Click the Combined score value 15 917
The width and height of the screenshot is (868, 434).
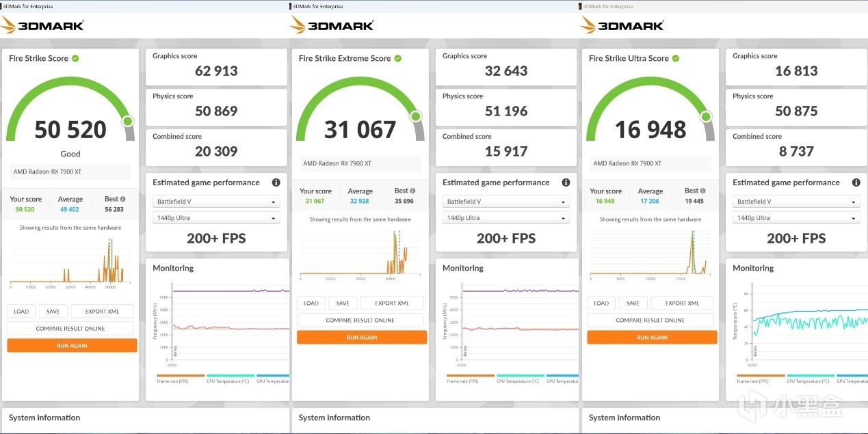click(x=506, y=152)
